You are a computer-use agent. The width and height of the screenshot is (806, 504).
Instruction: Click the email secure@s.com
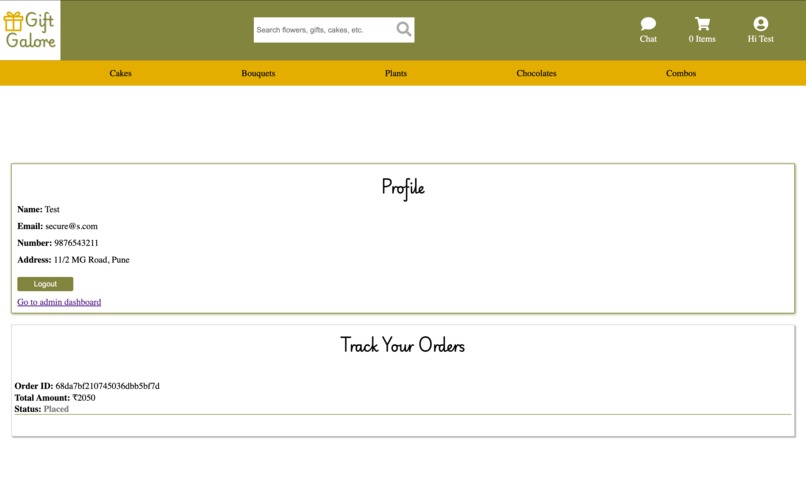71,226
